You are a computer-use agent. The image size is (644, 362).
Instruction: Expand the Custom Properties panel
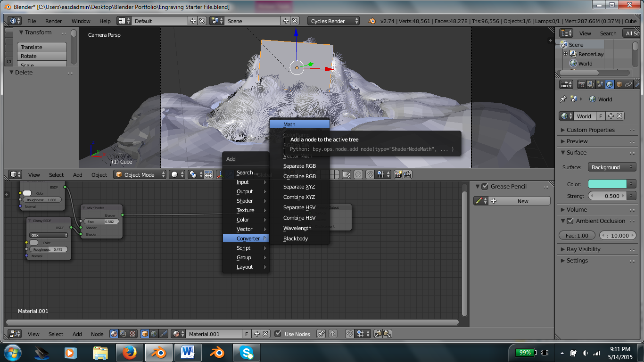pos(590,130)
